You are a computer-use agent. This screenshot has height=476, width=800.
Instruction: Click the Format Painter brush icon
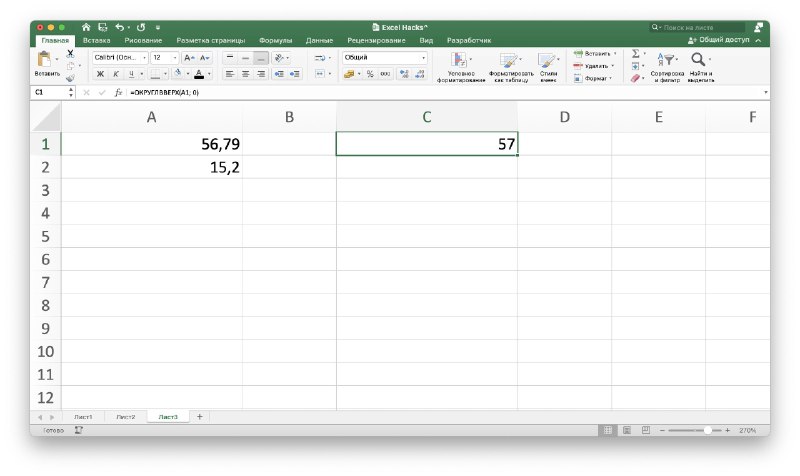pos(70,78)
